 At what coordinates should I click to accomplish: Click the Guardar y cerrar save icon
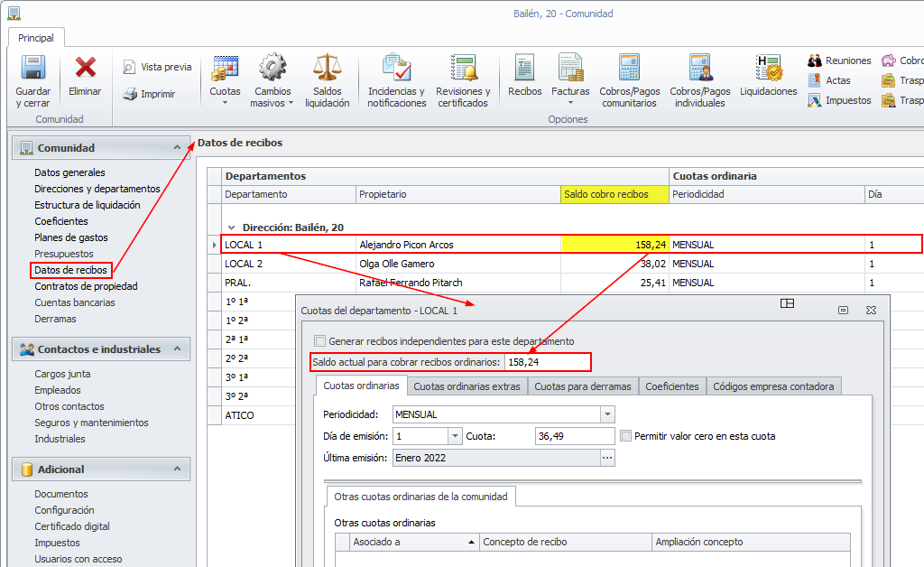[x=33, y=69]
